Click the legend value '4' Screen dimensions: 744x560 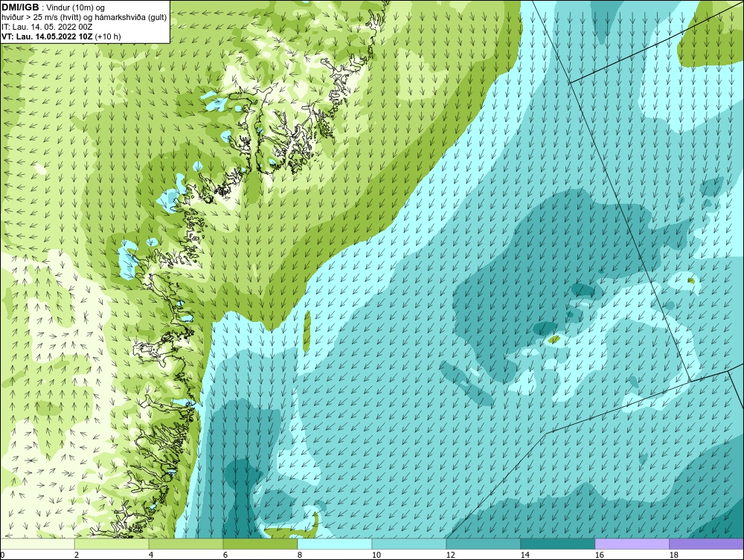151,555
